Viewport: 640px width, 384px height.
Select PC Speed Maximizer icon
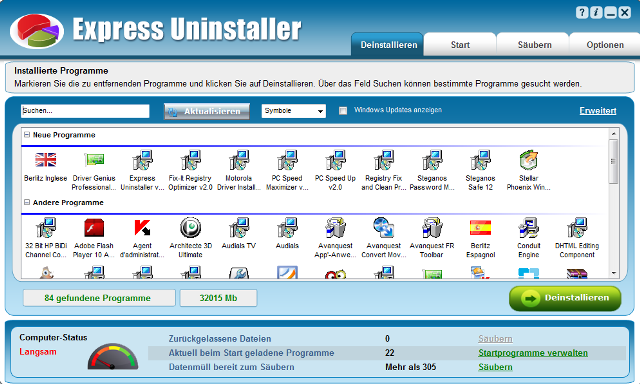coord(287,160)
